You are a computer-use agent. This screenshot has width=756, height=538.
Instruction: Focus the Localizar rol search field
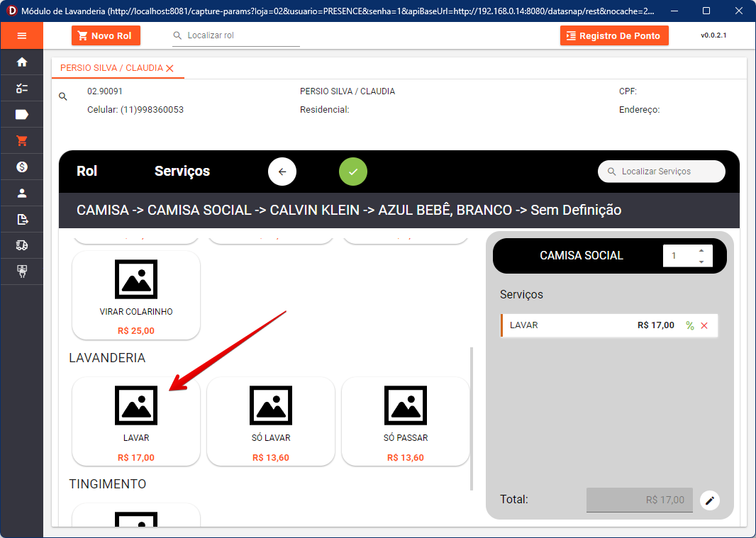point(235,35)
